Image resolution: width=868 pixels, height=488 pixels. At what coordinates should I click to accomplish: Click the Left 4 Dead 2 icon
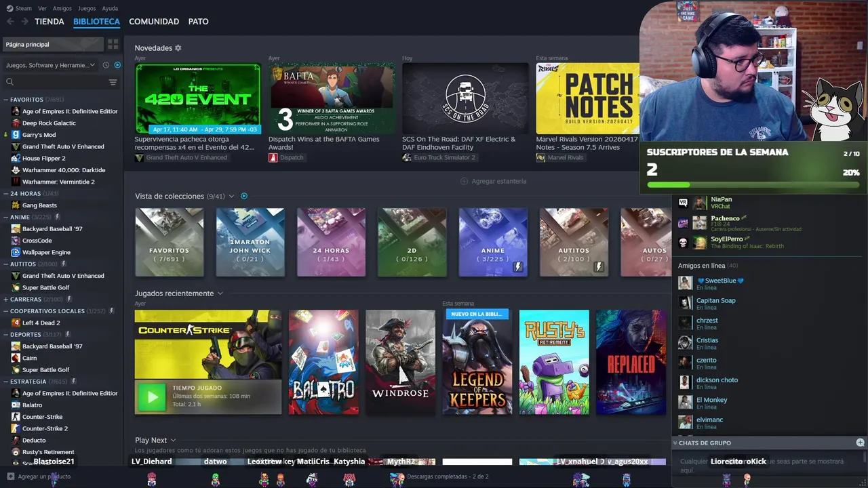[16, 323]
